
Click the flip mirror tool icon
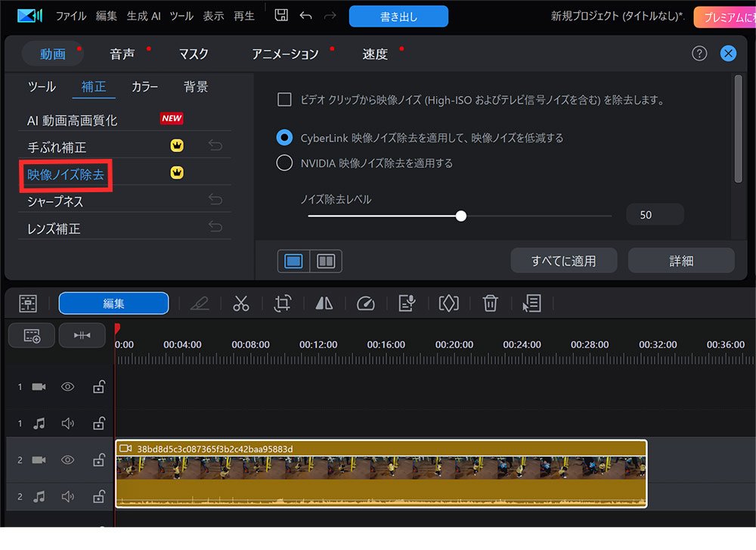[x=324, y=303]
